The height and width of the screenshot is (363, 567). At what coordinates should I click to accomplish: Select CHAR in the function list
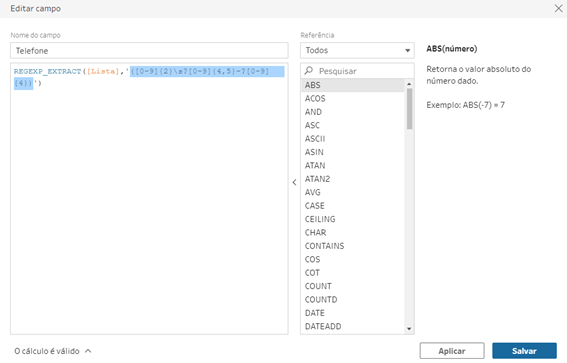[353, 232]
